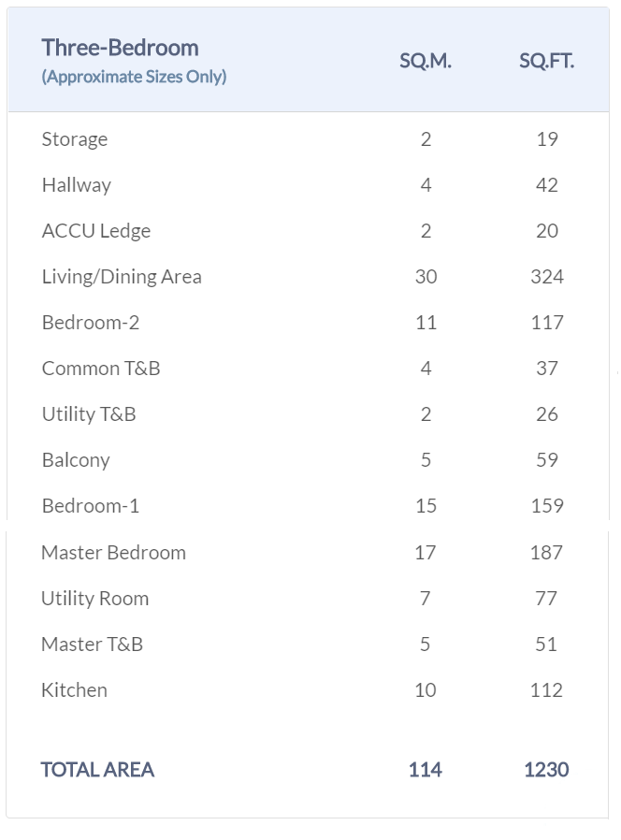This screenshot has width=621, height=840.
Task: Click the Master T&B label
Action: pyautogui.click(x=92, y=644)
